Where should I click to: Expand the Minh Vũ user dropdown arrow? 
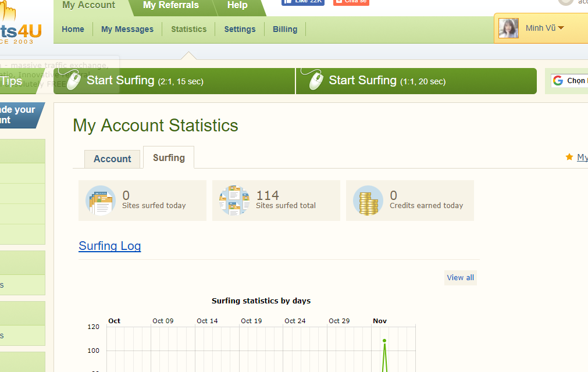561,28
